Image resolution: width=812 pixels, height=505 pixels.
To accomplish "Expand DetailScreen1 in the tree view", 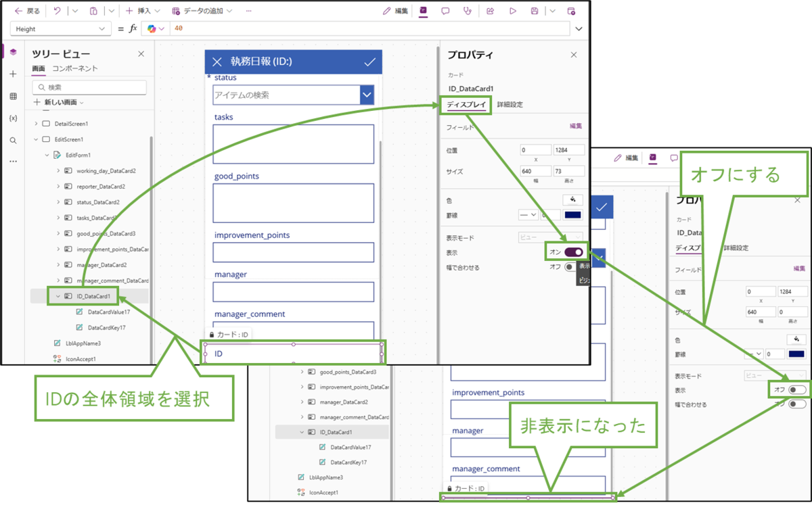I will click(37, 124).
